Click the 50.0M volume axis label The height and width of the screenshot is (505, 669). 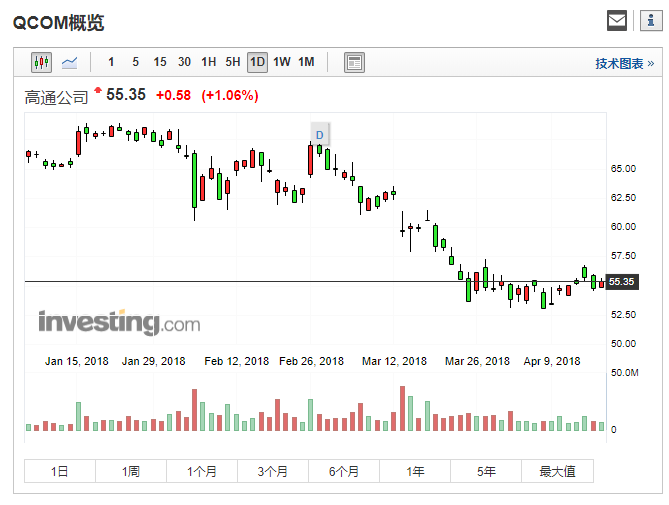click(x=625, y=373)
